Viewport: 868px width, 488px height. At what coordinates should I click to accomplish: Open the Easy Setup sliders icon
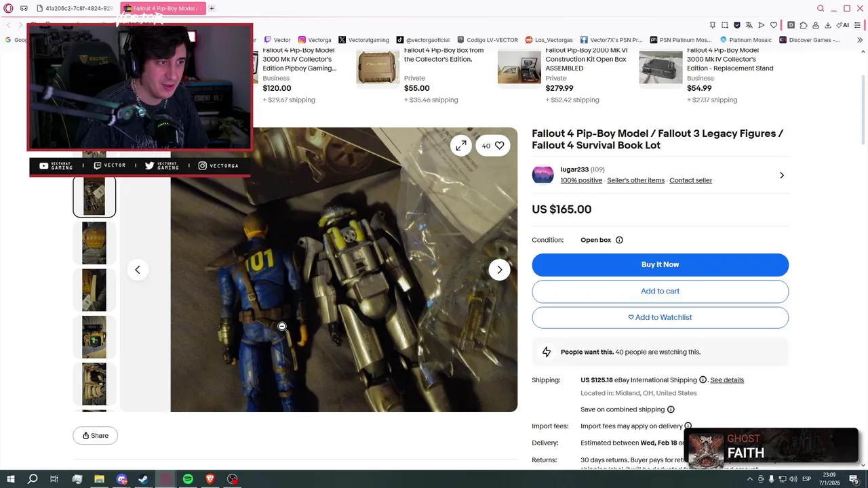(859, 25)
